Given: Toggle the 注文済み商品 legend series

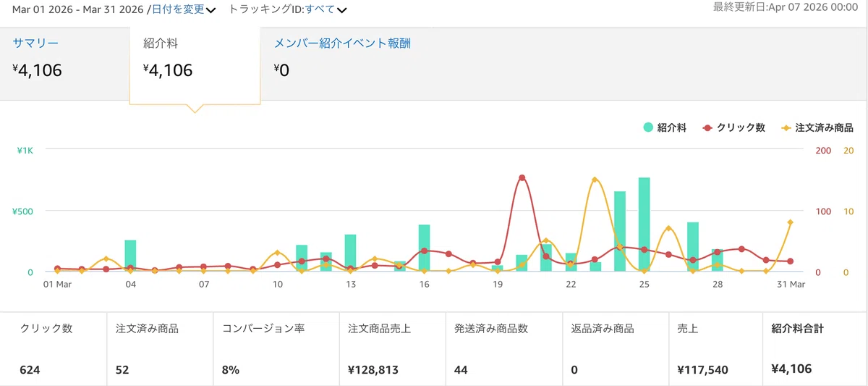Looking at the screenshot, I should [817, 127].
